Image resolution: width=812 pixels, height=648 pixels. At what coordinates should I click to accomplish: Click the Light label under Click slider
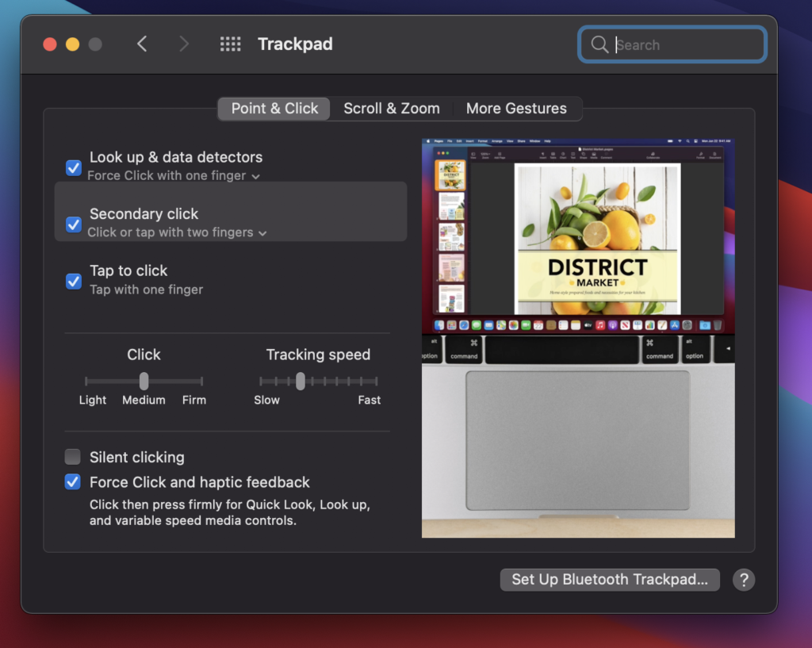click(93, 400)
